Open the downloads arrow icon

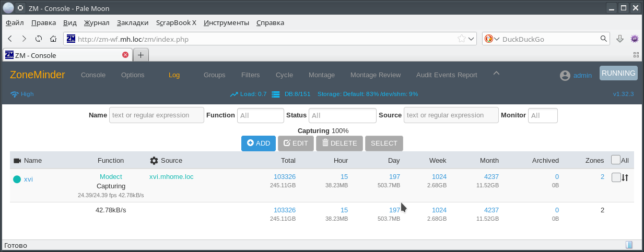620,39
